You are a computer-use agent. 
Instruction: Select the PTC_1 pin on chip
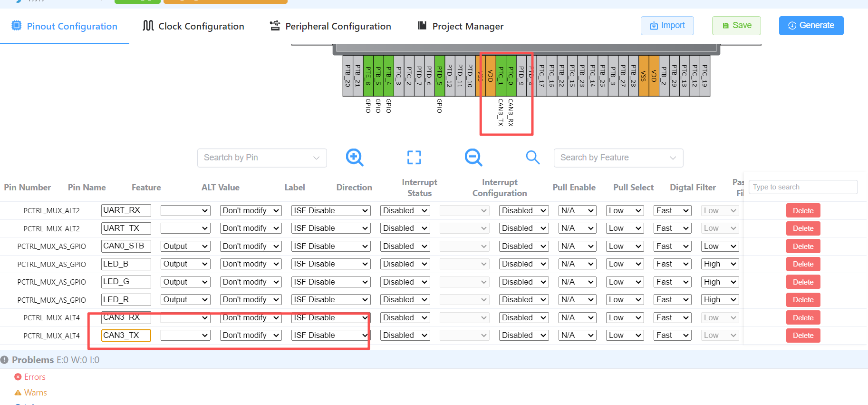(x=501, y=76)
